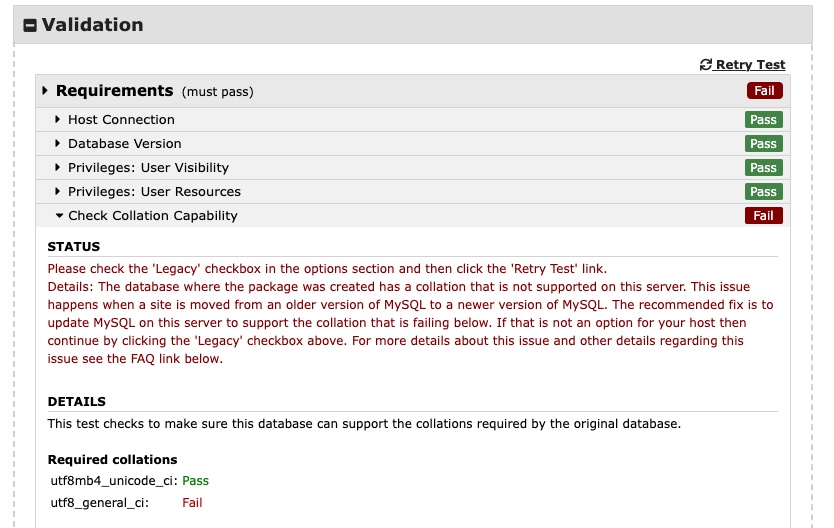
Task: Click utf8mb4_unicode_ci collation name
Action: tap(114, 481)
